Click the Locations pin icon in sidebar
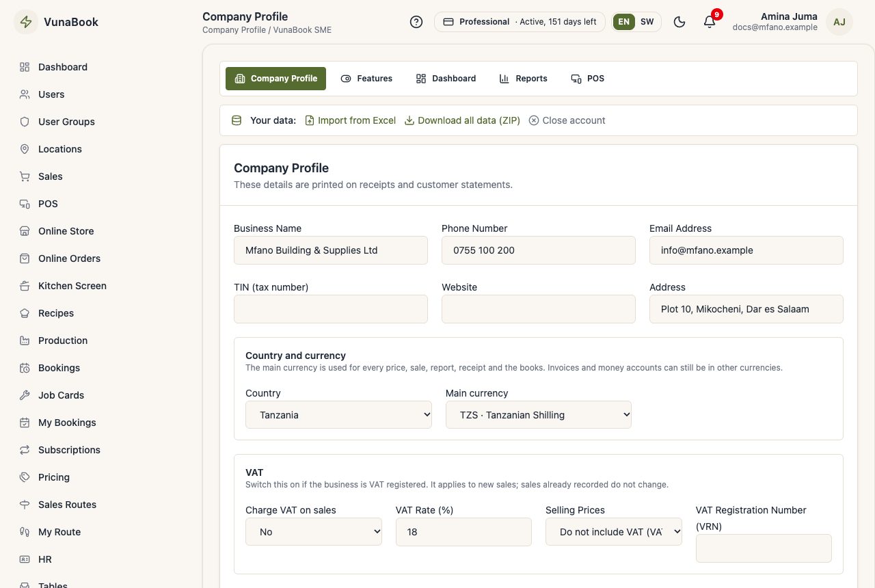This screenshot has width=875, height=588. click(x=25, y=149)
